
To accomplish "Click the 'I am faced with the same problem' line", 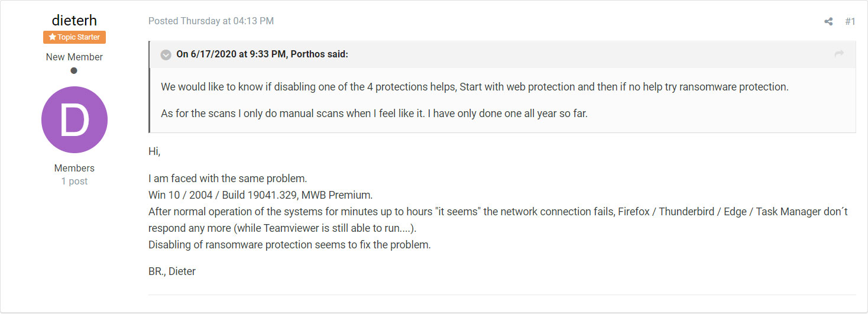I will coord(228,179).
